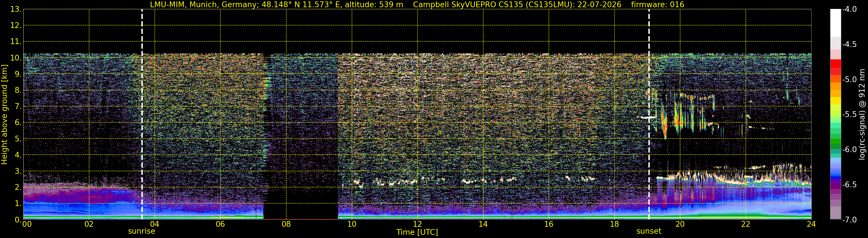Click the height axis tick label "5."

[18, 139]
